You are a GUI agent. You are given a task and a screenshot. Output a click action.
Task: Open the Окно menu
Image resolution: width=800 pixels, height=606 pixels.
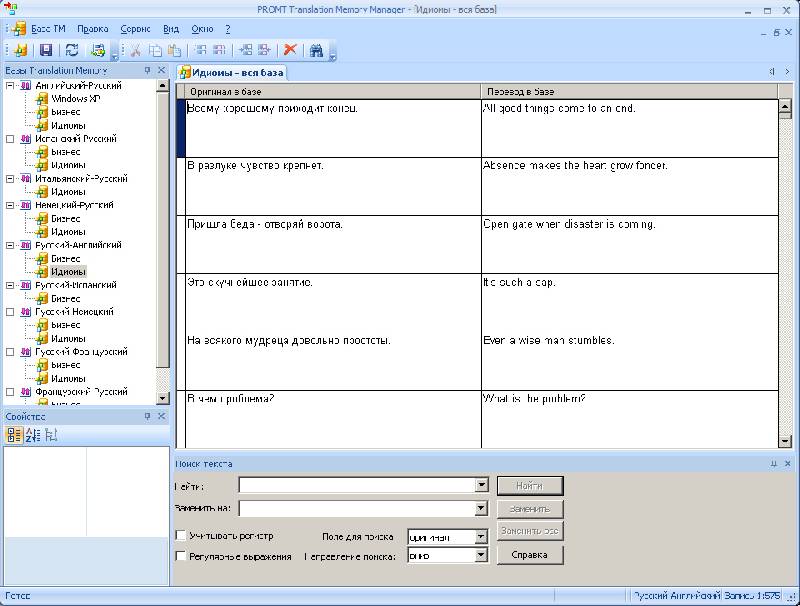202,29
